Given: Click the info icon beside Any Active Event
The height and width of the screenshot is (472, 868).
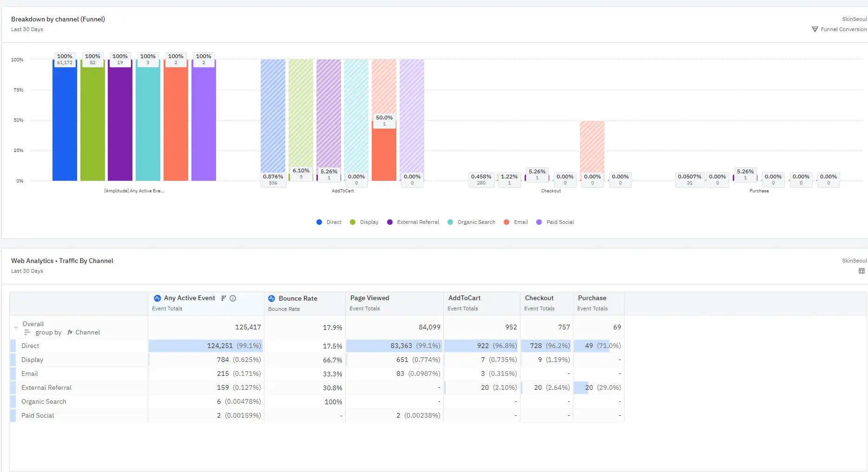Looking at the screenshot, I should pos(233,298).
